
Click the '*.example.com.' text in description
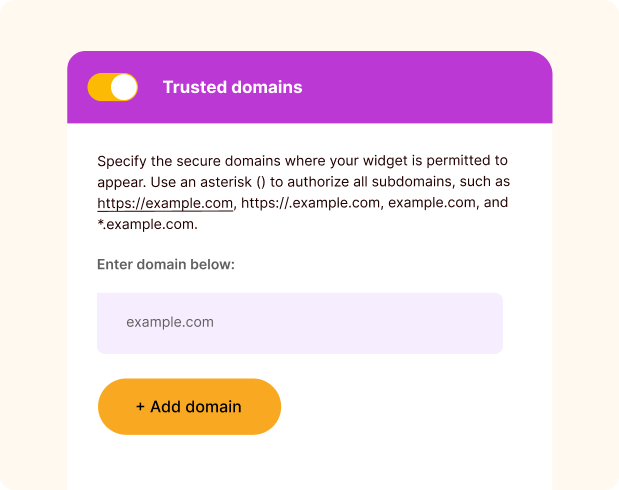(x=147, y=224)
